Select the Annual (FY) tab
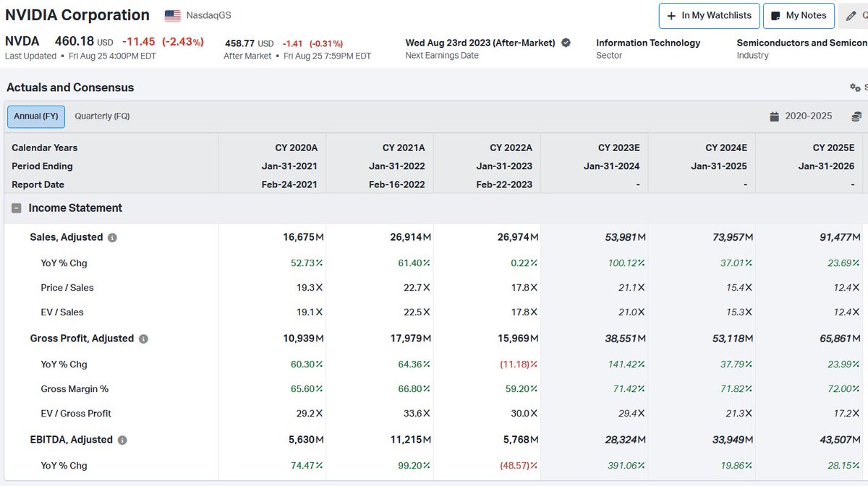 click(x=36, y=116)
